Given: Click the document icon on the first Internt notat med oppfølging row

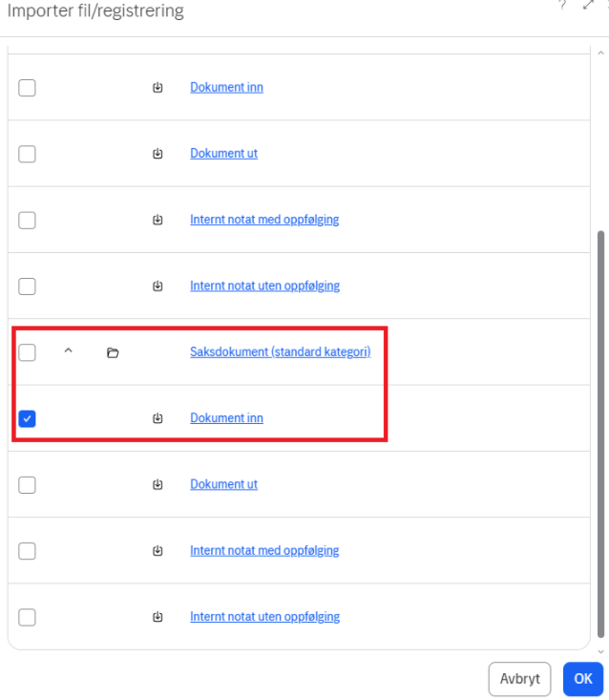Looking at the screenshot, I should (157, 220).
